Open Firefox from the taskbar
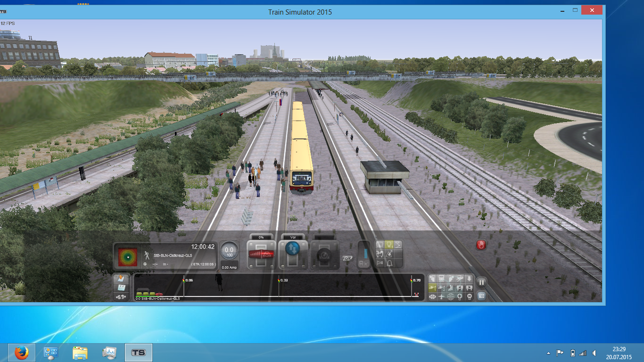Image resolution: width=644 pixels, height=362 pixels. [21, 352]
